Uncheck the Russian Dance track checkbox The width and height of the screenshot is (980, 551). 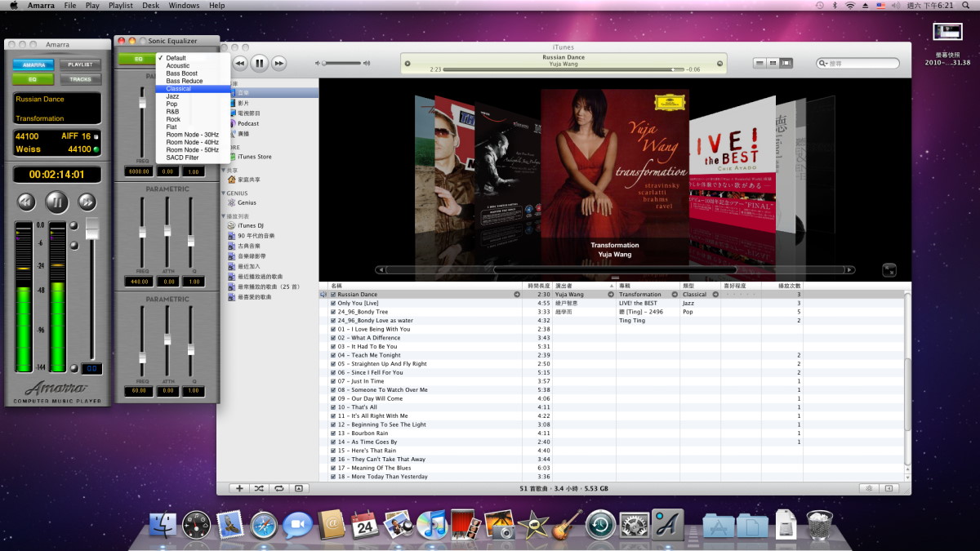click(333, 295)
